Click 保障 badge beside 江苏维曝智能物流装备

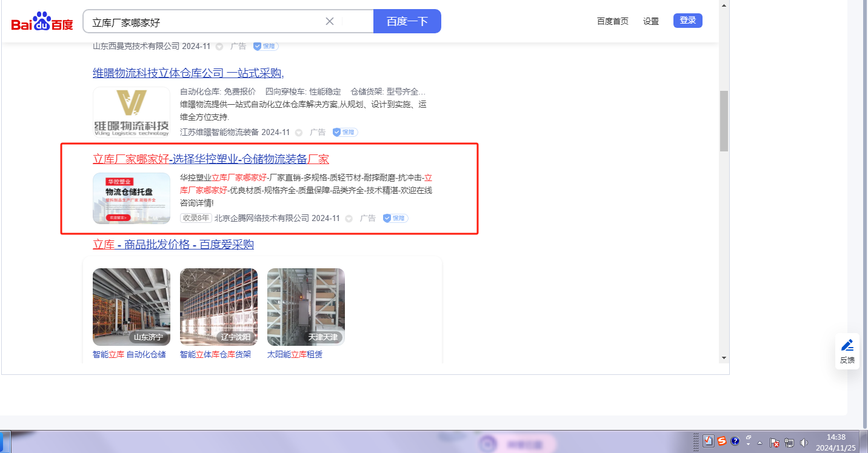pyautogui.click(x=346, y=132)
